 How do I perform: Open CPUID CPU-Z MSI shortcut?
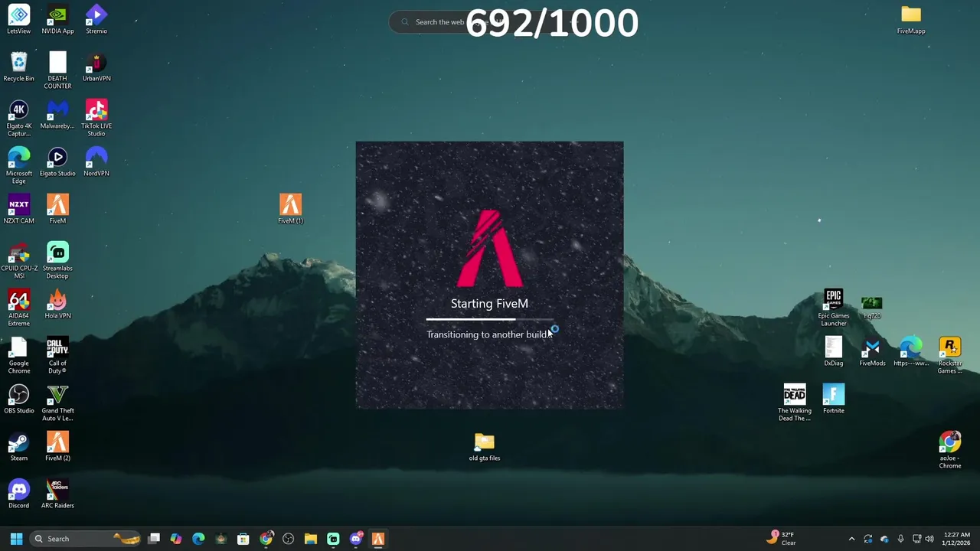(x=19, y=260)
